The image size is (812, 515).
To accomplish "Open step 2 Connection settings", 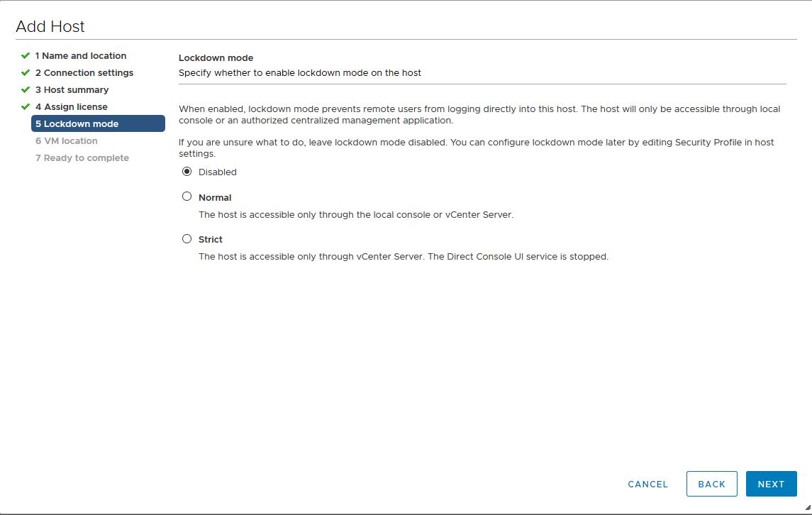I will coord(84,72).
